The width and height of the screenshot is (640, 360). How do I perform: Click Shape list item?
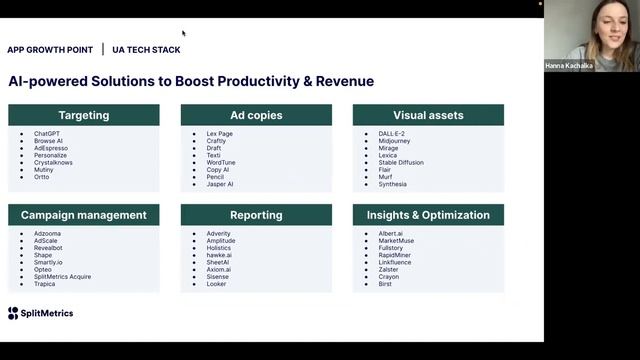pyautogui.click(x=43, y=255)
